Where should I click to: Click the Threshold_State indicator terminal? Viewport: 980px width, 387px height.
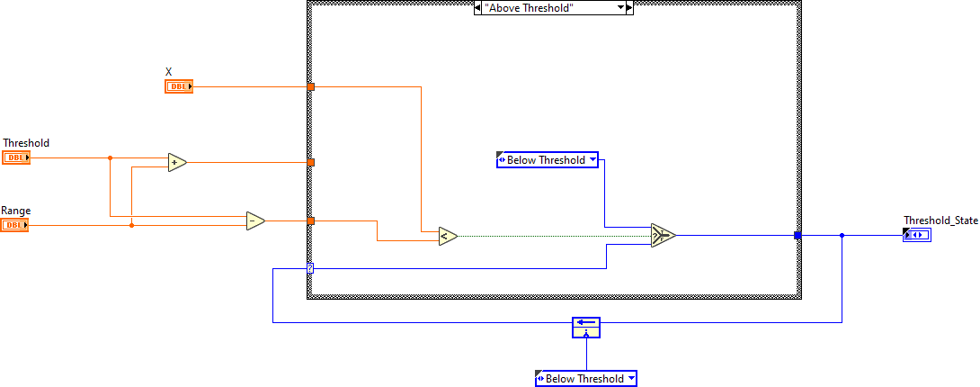point(917,235)
